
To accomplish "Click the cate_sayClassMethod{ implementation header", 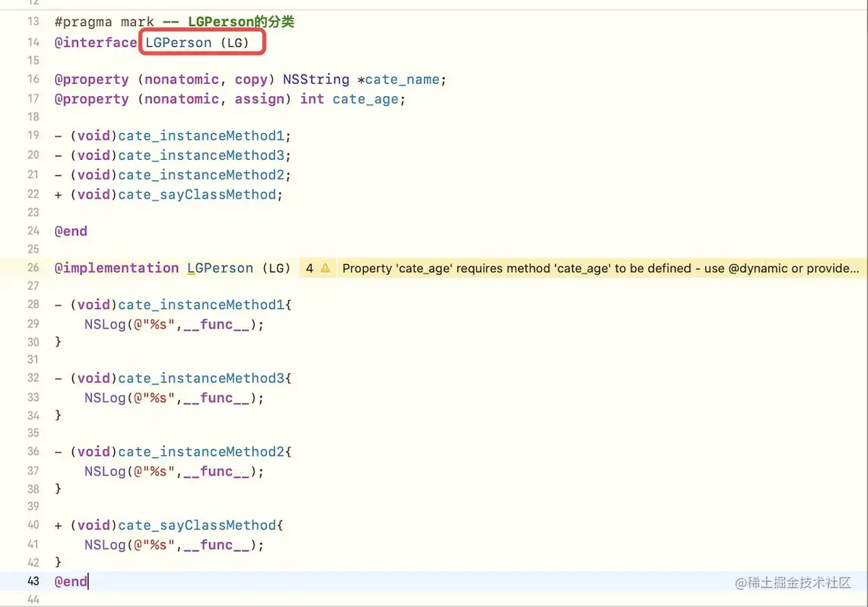I will click(x=200, y=525).
